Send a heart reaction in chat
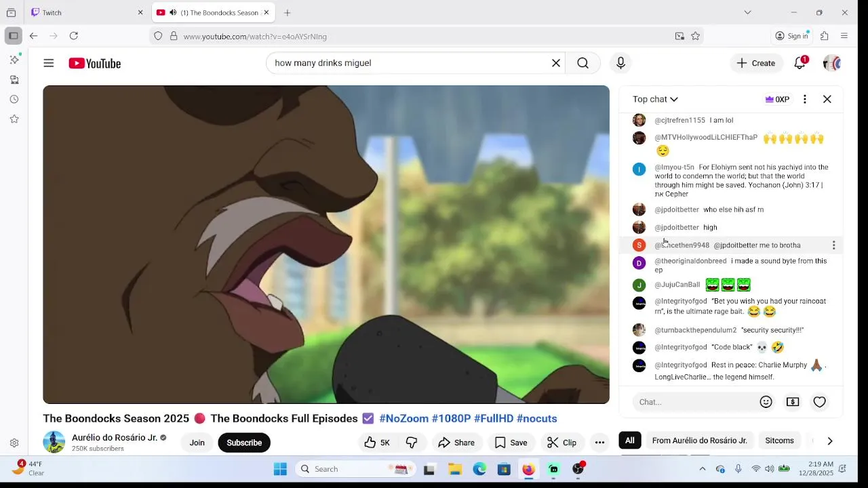The height and width of the screenshot is (488, 868). click(820, 402)
